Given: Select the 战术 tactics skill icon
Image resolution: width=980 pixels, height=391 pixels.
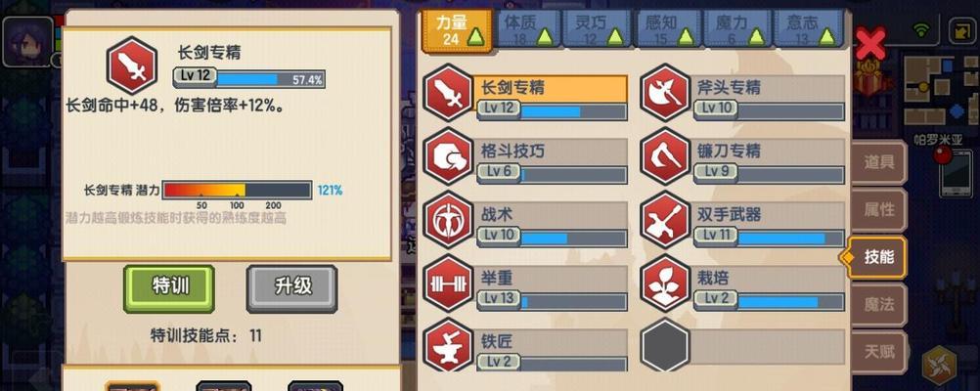Looking at the screenshot, I should pos(448,220).
